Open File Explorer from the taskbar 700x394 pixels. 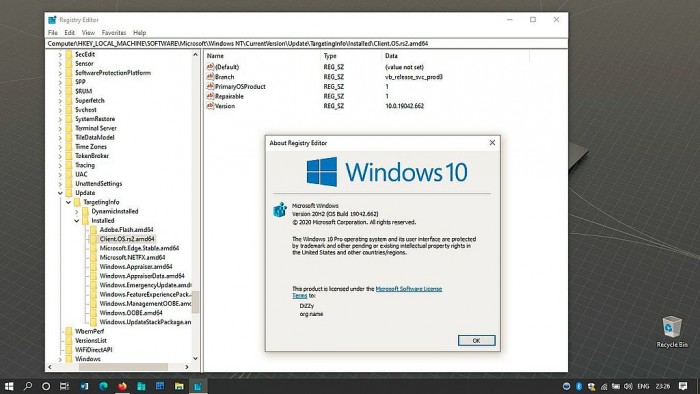pyautogui.click(x=179, y=386)
